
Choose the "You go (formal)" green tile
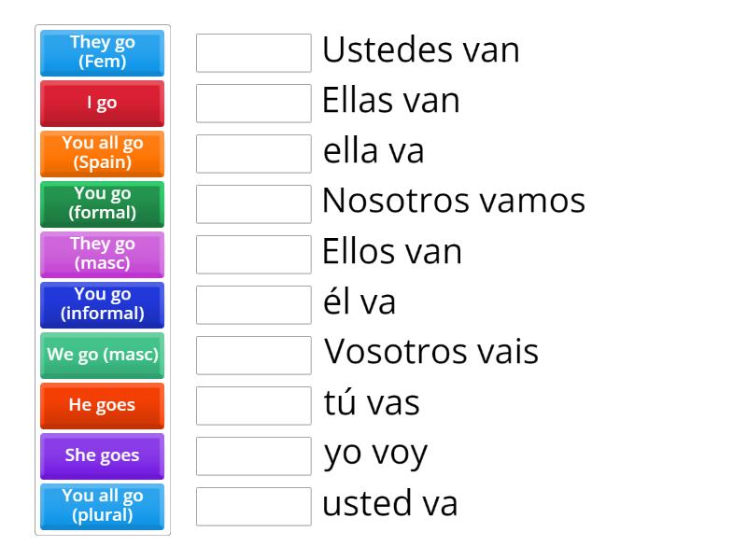pyautogui.click(x=102, y=204)
